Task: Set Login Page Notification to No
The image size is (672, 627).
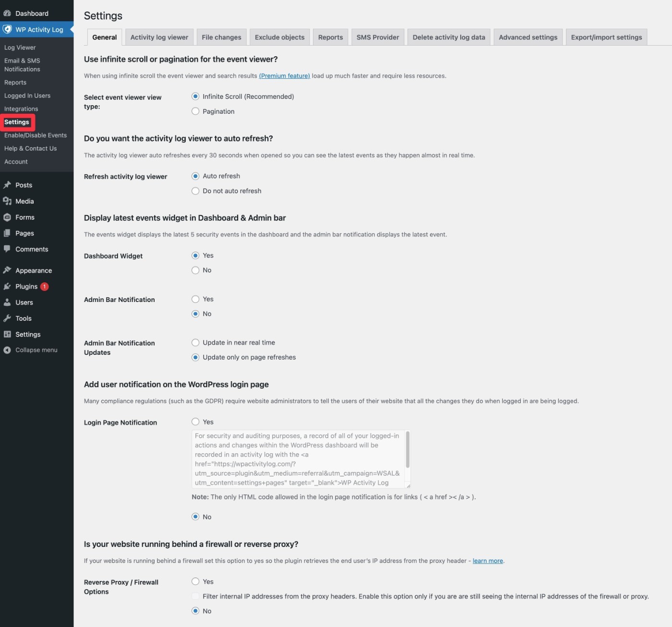Action: (x=195, y=517)
